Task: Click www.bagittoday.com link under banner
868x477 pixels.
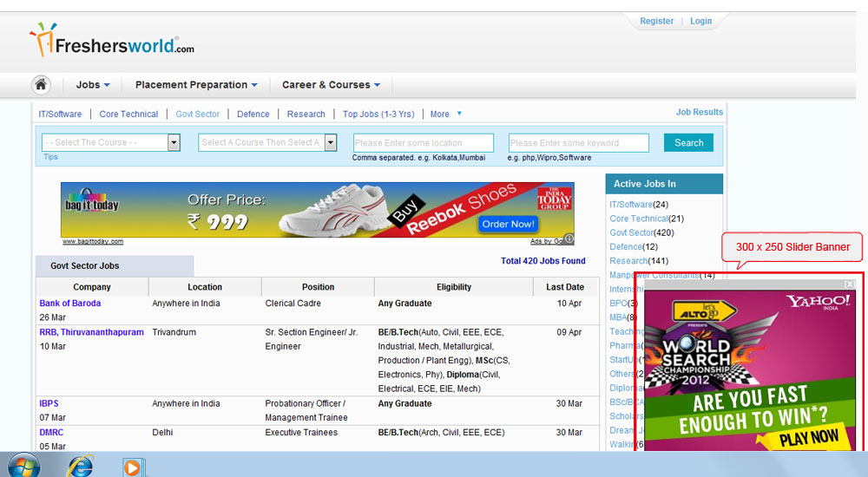Action: click(x=93, y=241)
